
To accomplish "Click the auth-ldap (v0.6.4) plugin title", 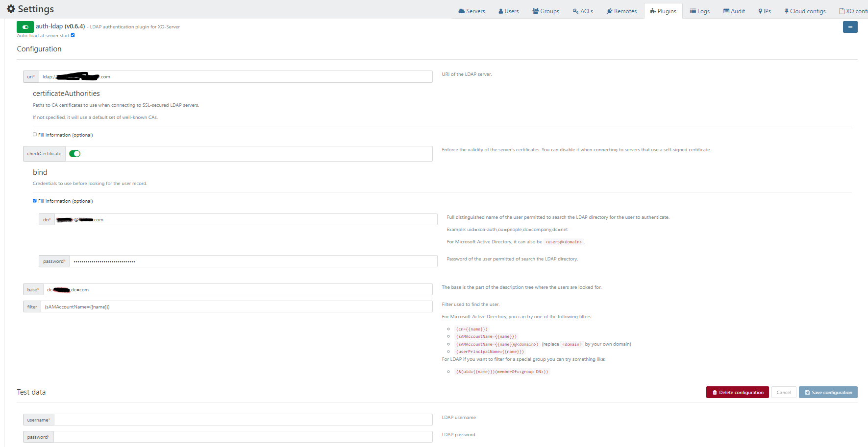I will point(60,26).
